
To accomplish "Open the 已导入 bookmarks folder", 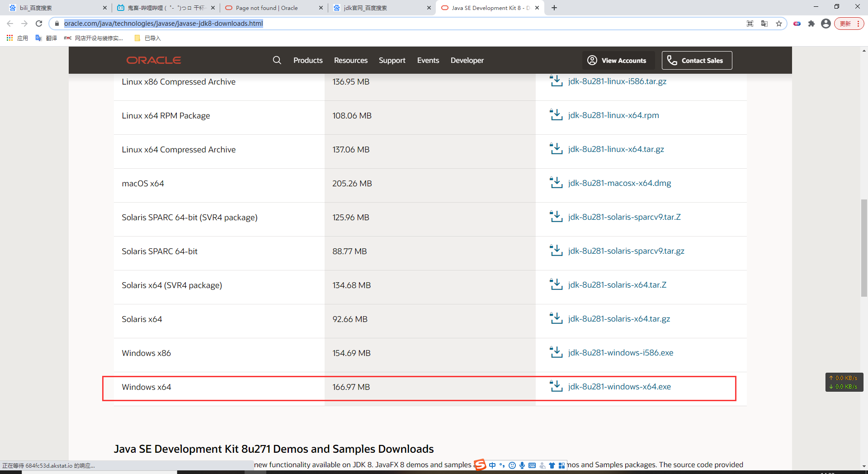I will coord(148,38).
